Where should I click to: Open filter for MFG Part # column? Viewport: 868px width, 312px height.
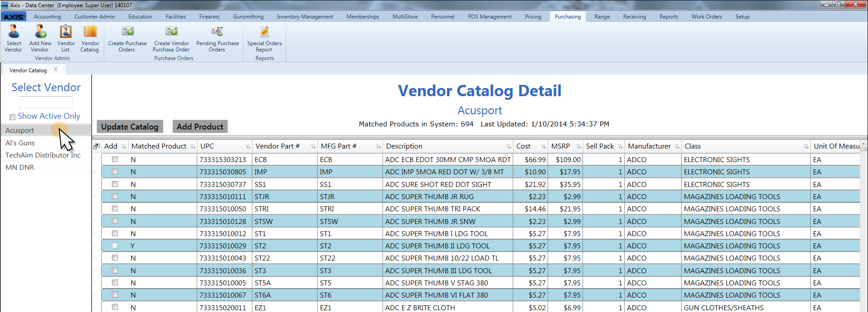(x=378, y=147)
